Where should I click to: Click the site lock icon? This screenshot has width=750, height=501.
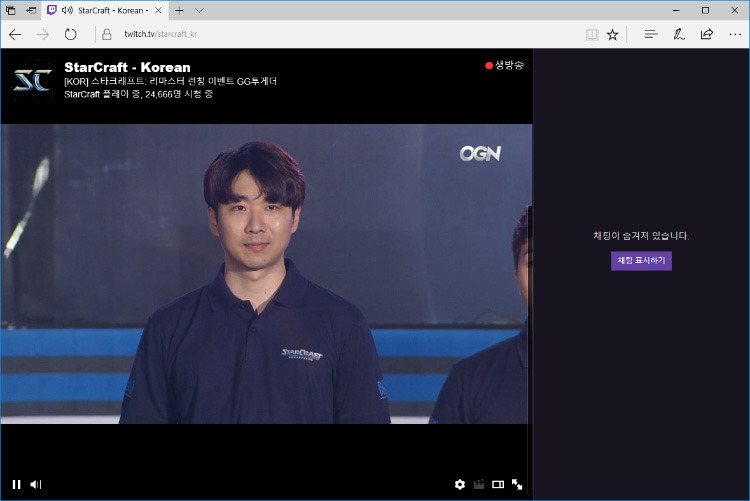pyautogui.click(x=107, y=34)
